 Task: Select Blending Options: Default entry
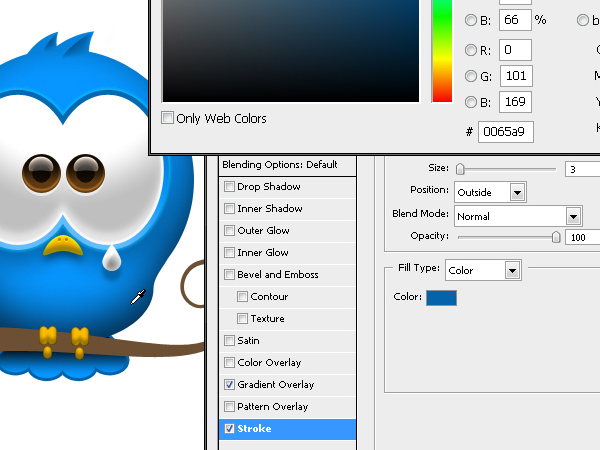(x=287, y=165)
